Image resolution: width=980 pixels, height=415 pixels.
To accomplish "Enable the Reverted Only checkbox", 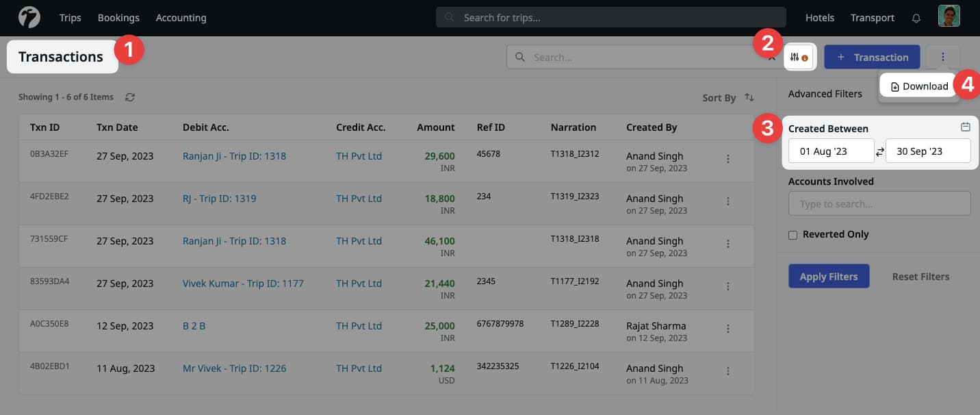I will point(793,235).
